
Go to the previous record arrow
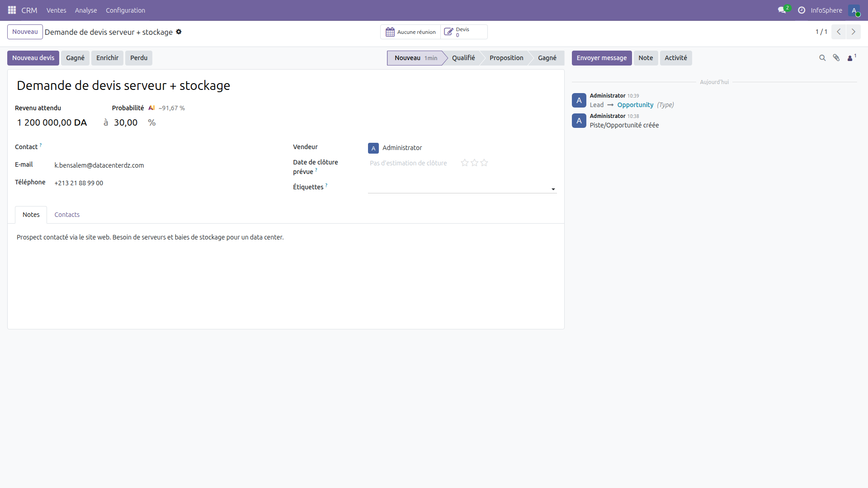[839, 32]
